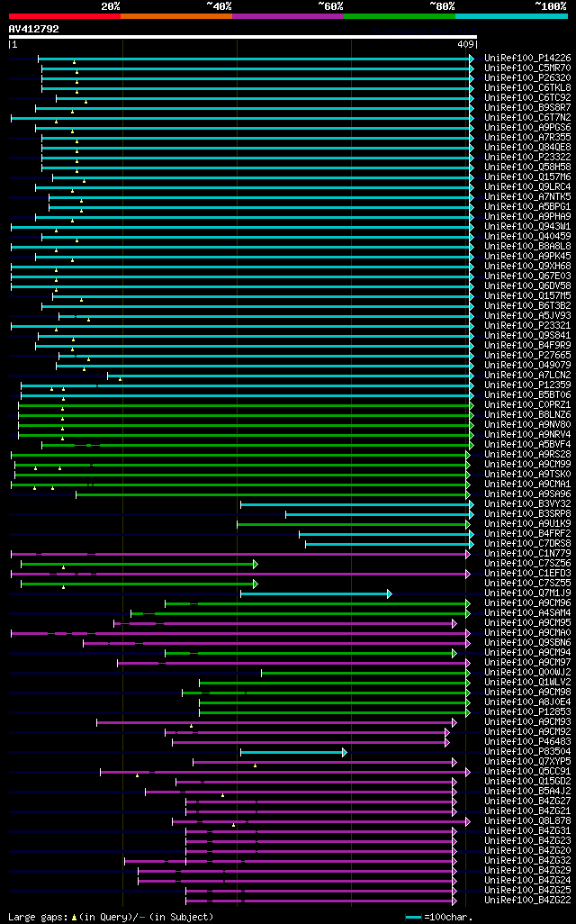Click the cyan ~100% legend color segment

[x=512, y=16]
